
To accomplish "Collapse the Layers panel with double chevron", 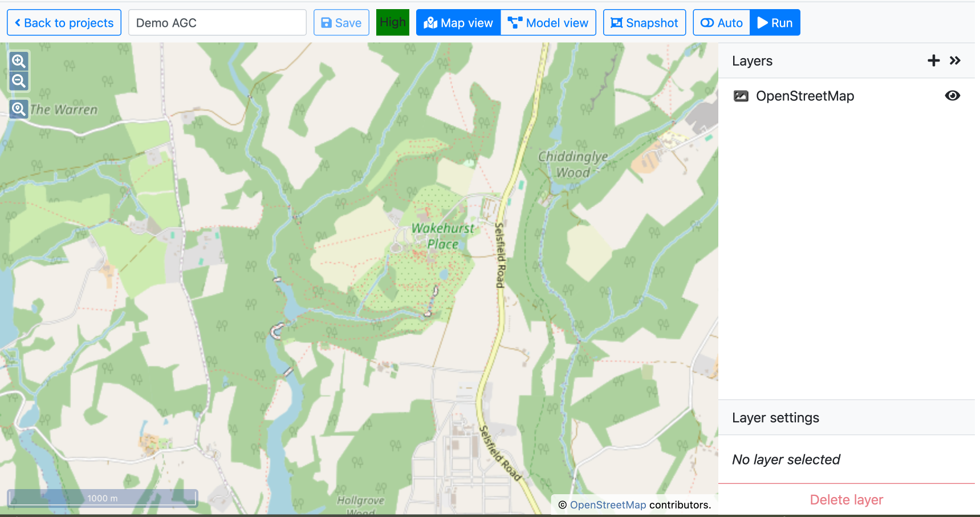I will 955,60.
